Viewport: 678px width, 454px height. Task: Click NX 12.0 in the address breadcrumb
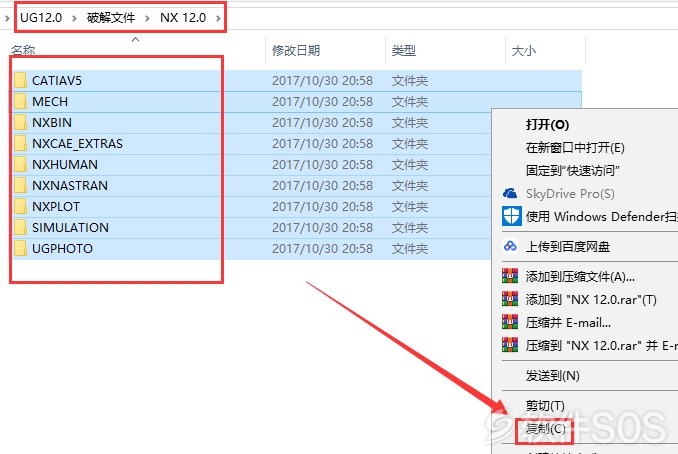[183, 18]
